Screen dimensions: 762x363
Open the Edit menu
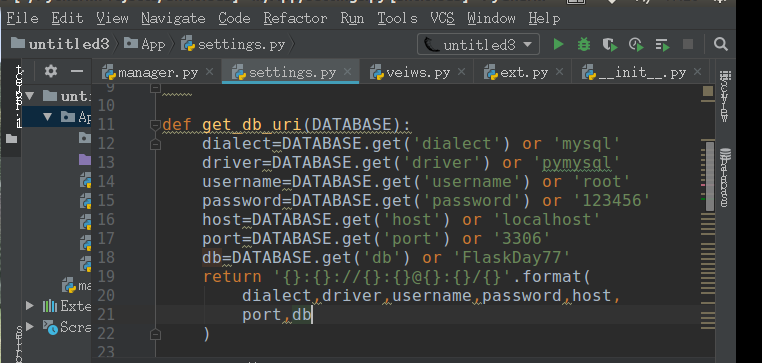pyautogui.click(x=67, y=18)
